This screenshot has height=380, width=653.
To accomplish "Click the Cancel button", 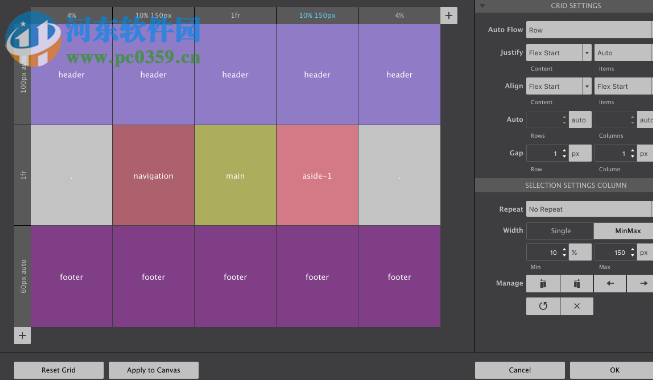I will click(520, 370).
